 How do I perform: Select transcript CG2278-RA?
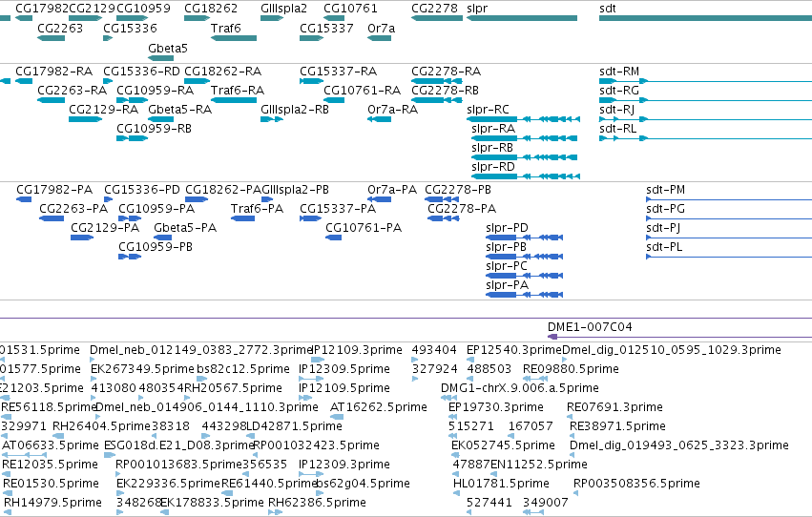coord(437,81)
